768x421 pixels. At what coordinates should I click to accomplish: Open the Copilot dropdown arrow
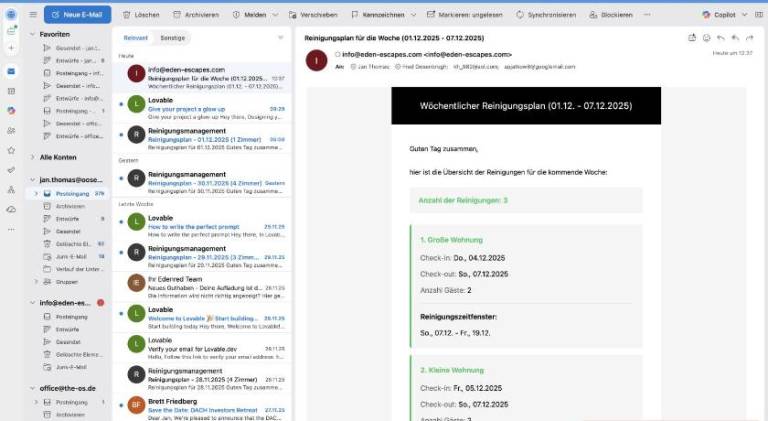tap(744, 15)
